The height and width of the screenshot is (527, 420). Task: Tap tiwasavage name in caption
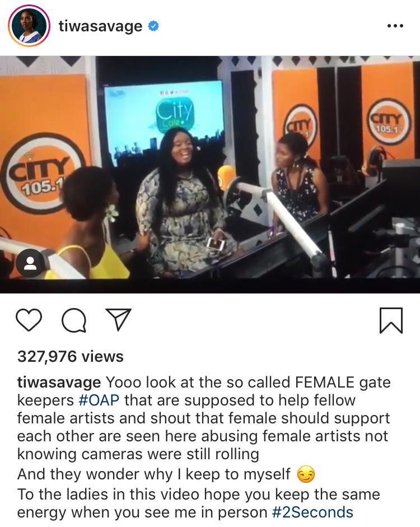coord(59,383)
